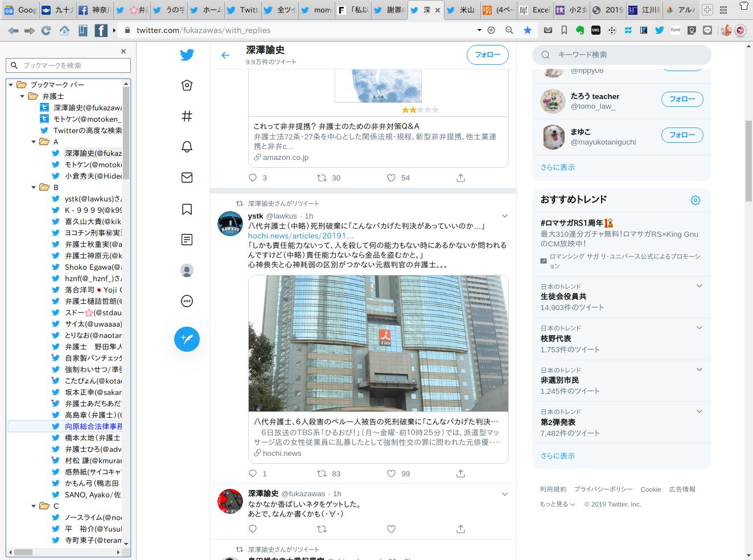Show more suggested users with さらに表示
The height and width of the screenshot is (560, 753).
click(558, 167)
